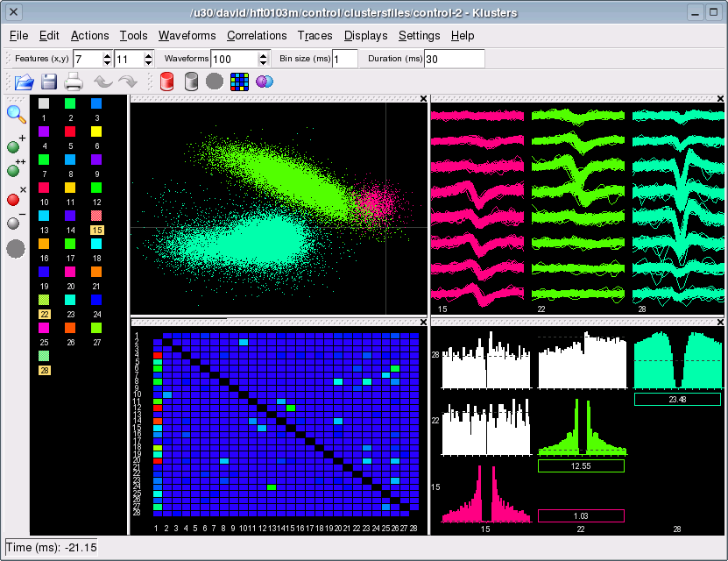Click the 12.55 firing rate box
The height and width of the screenshot is (561, 728).
(x=581, y=465)
